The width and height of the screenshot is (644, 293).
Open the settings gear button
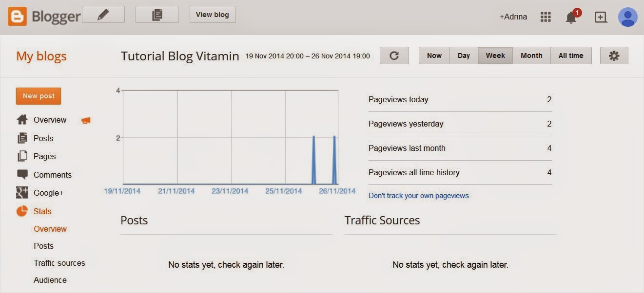coord(614,55)
